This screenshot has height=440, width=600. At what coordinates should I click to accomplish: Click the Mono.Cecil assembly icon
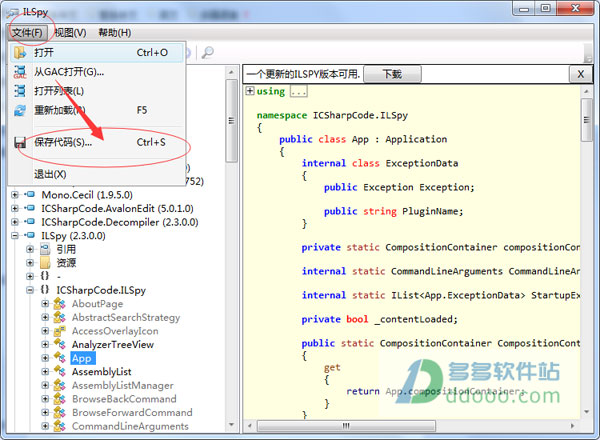tap(29, 195)
